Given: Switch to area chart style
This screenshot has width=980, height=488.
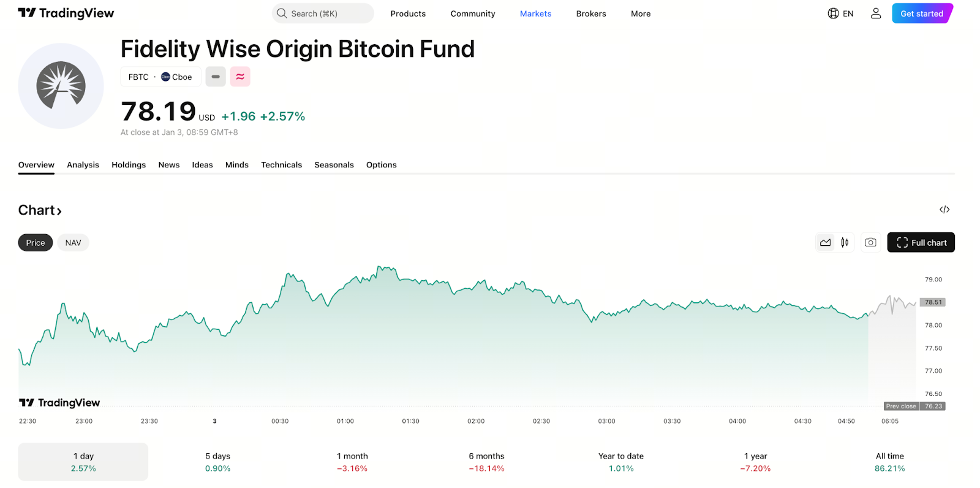Looking at the screenshot, I should pyautogui.click(x=826, y=243).
